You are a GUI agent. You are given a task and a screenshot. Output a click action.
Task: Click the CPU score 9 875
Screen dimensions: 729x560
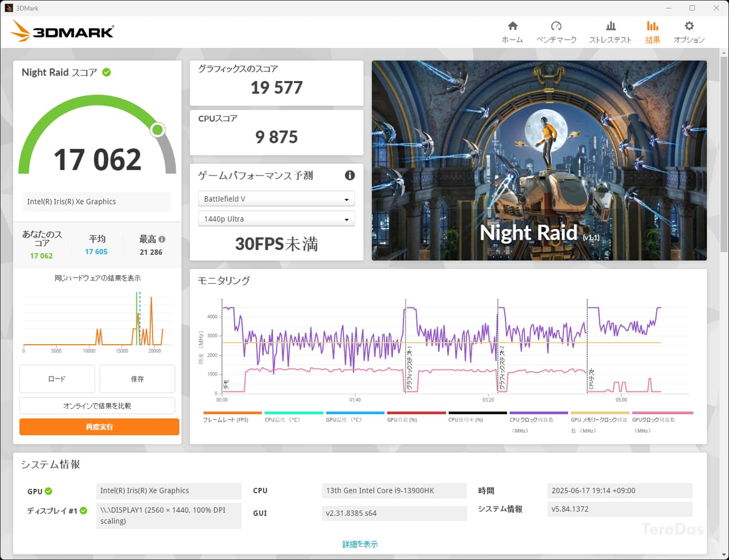point(277,137)
